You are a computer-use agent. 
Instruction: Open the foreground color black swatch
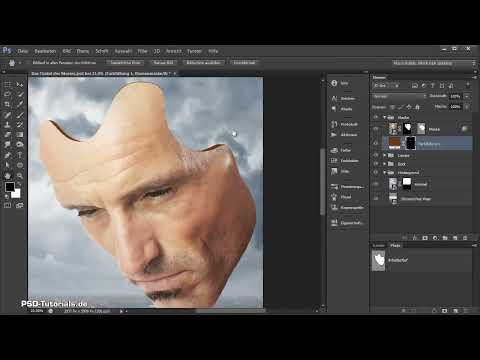(x=9, y=187)
